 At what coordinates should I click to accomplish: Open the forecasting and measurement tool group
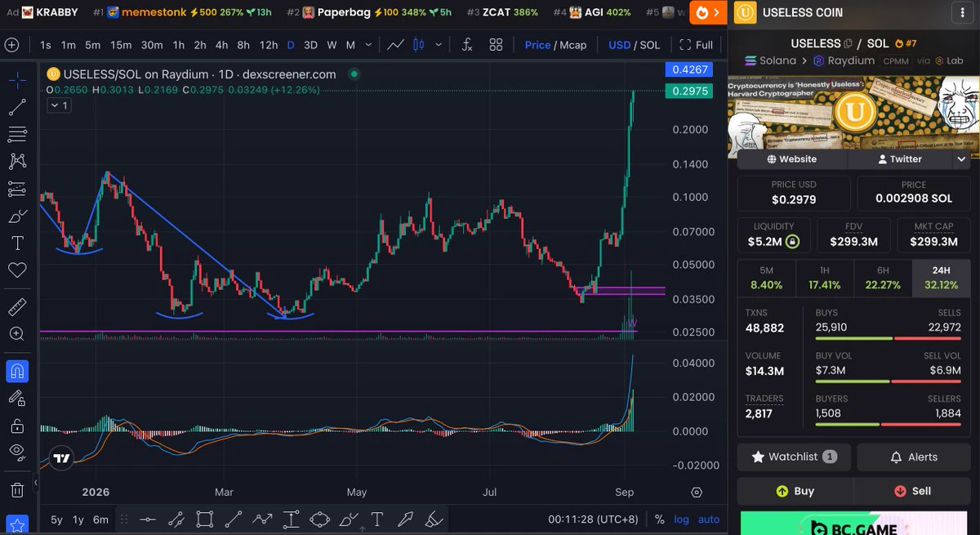tap(18, 189)
